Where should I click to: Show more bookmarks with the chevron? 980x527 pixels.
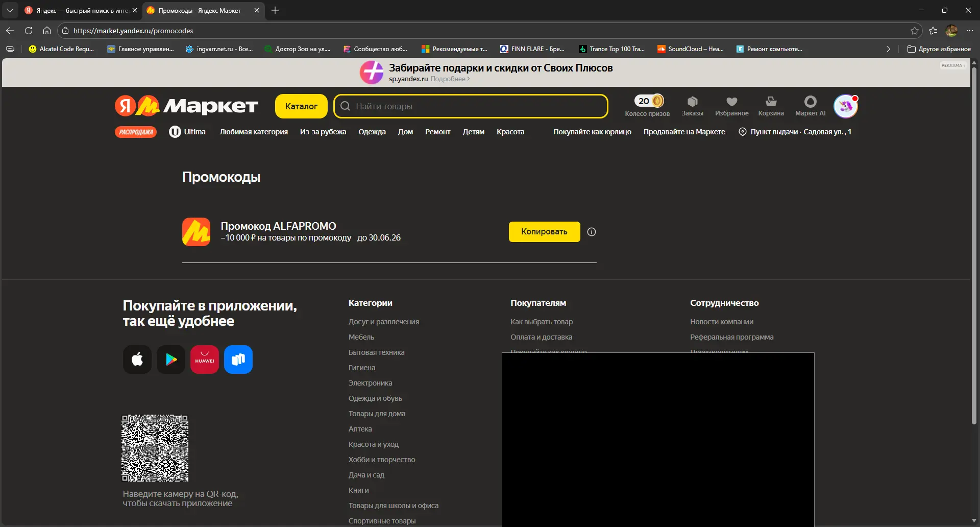(x=888, y=49)
